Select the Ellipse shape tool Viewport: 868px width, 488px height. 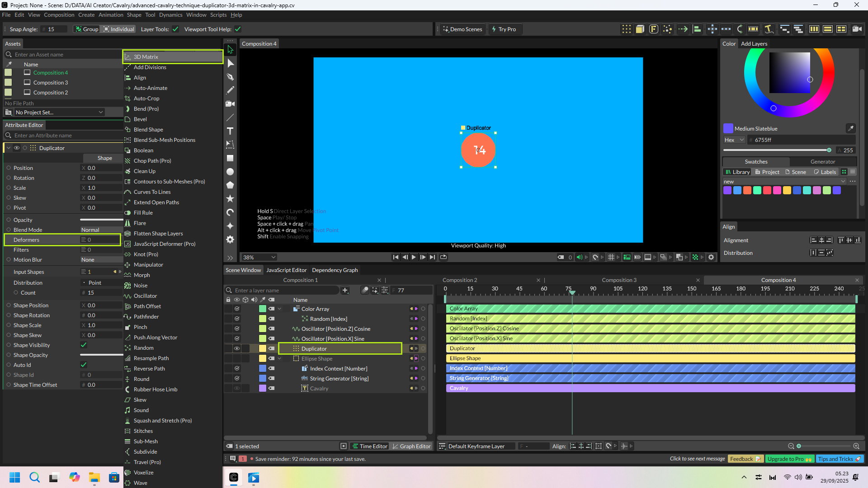(x=230, y=172)
